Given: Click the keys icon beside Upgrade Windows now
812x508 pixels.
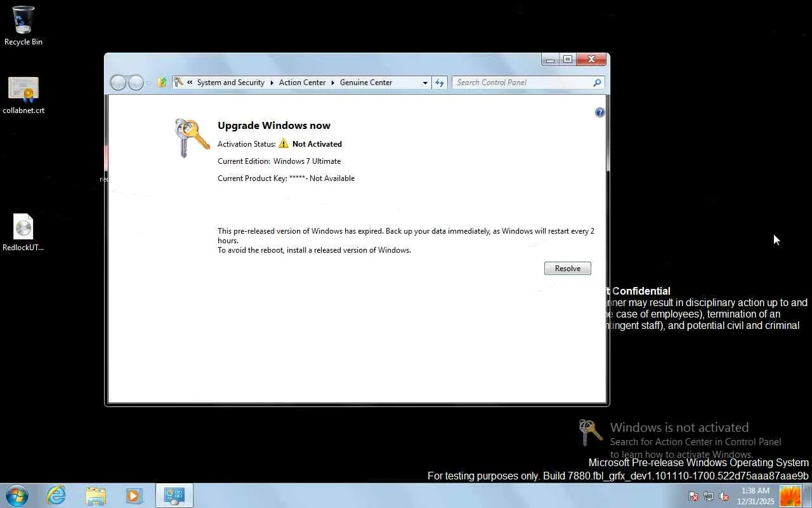Looking at the screenshot, I should click(192, 137).
